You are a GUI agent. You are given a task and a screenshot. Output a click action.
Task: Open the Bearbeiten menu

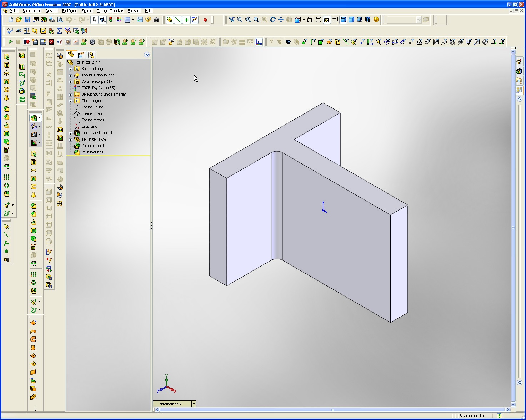click(x=32, y=11)
